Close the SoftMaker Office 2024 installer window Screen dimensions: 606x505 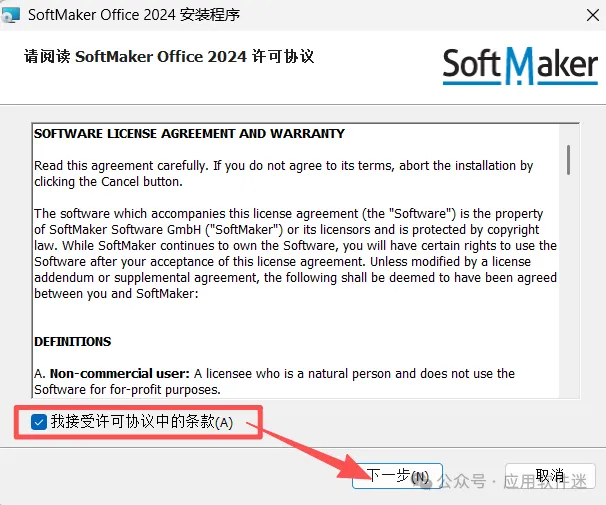592,15
